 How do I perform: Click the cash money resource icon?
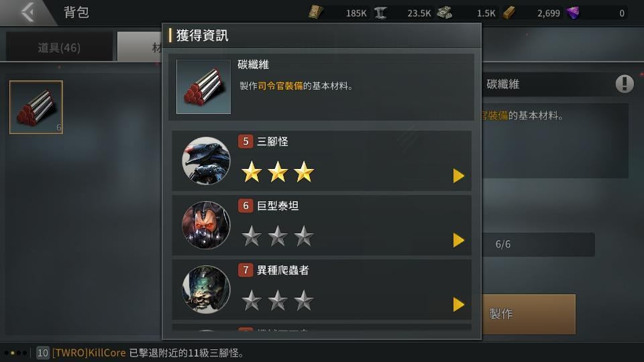pos(444,13)
